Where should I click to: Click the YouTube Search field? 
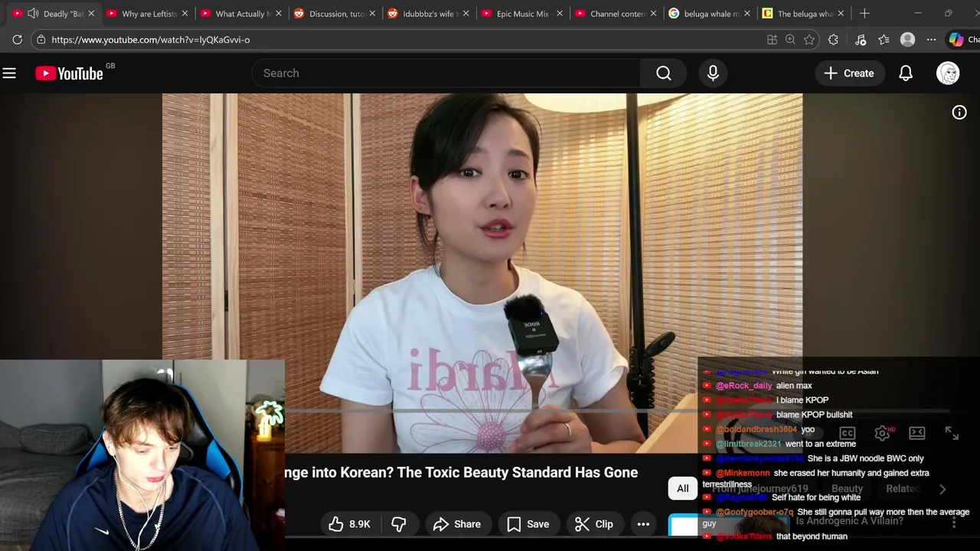click(448, 73)
